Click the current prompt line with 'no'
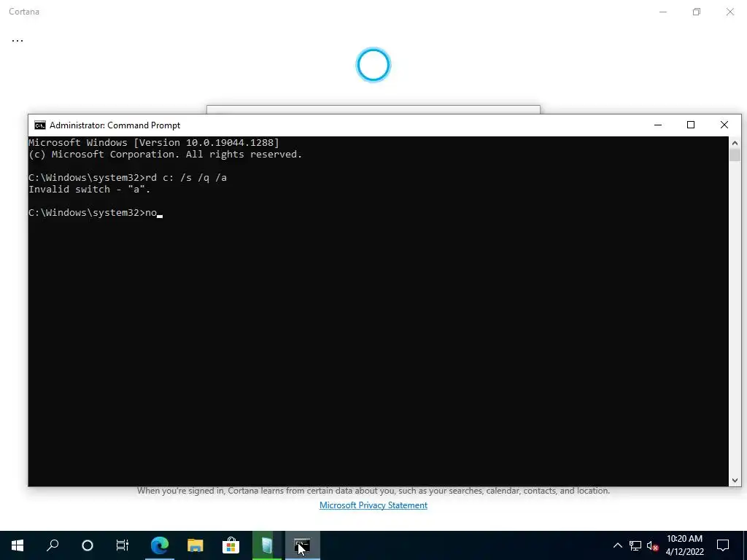The height and width of the screenshot is (560, 747). click(96, 212)
